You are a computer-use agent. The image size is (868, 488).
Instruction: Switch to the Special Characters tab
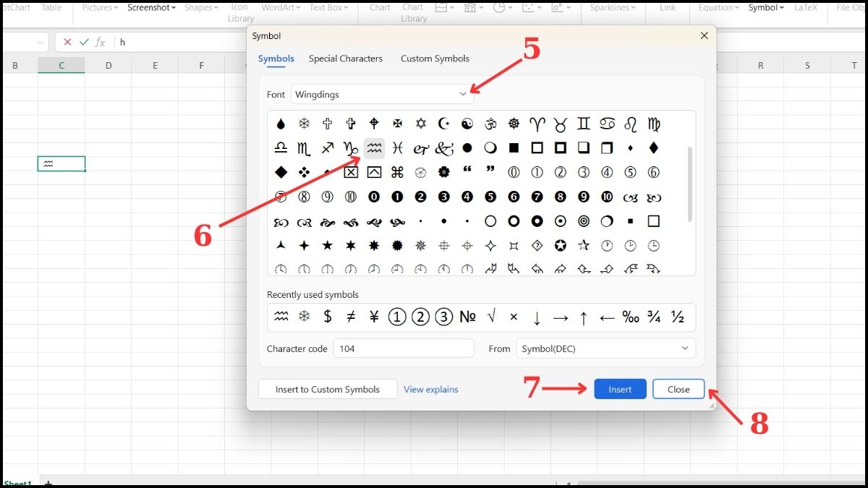point(345,59)
